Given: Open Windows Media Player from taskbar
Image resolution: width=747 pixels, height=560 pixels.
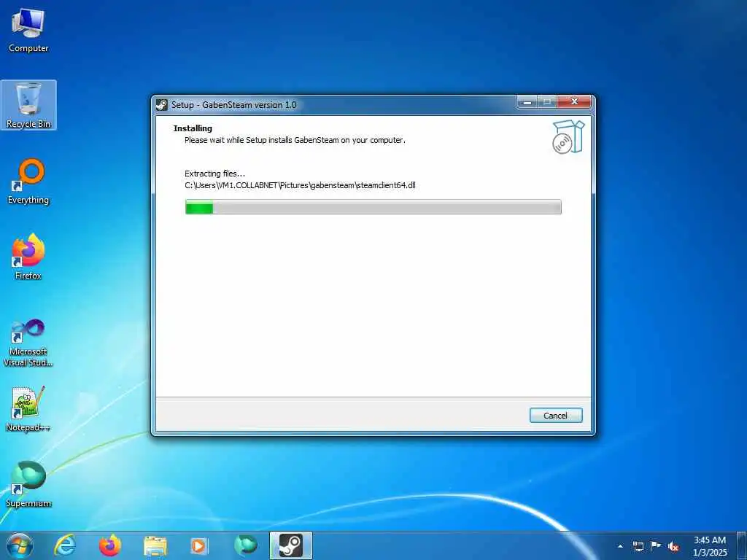Looking at the screenshot, I should [x=199, y=545].
